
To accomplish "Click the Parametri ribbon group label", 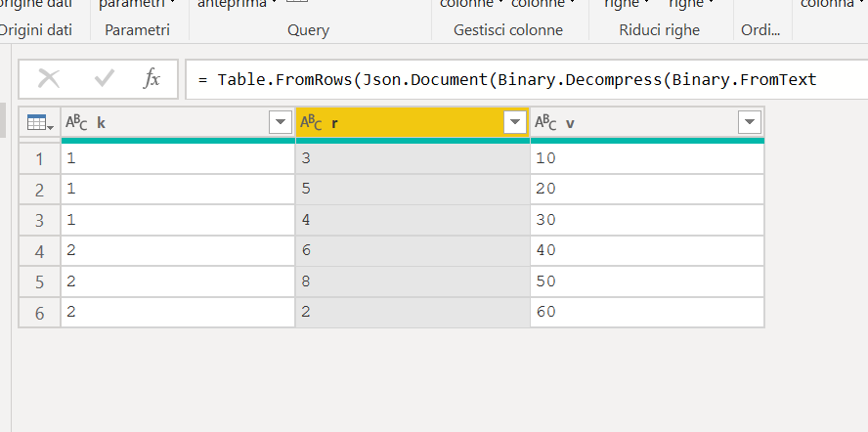I will (x=137, y=30).
